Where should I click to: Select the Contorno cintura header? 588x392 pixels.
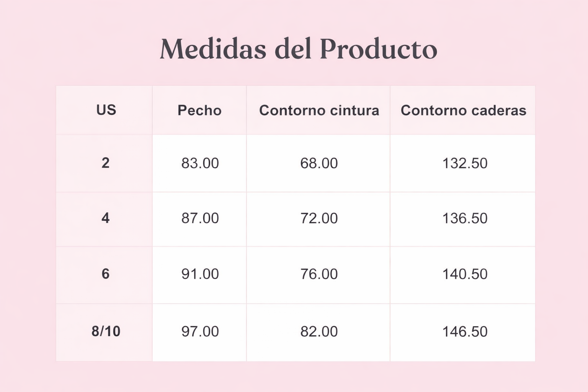(319, 110)
